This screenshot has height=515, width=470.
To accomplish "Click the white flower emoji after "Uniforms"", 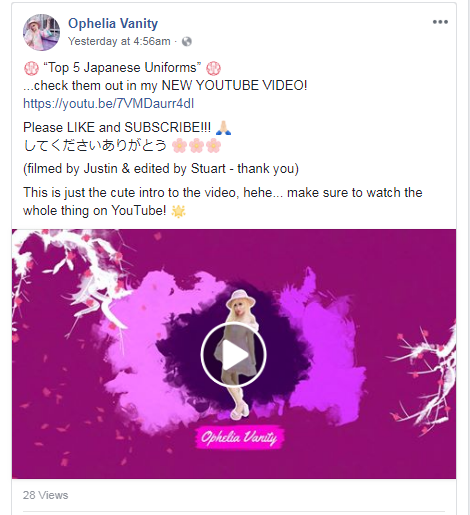I will point(213,68).
